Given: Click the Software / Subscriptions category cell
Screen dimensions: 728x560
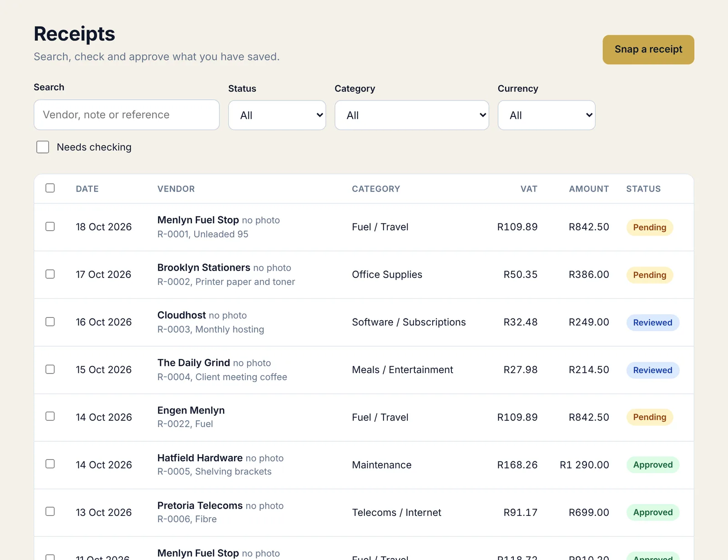Looking at the screenshot, I should click(x=409, y=322).
